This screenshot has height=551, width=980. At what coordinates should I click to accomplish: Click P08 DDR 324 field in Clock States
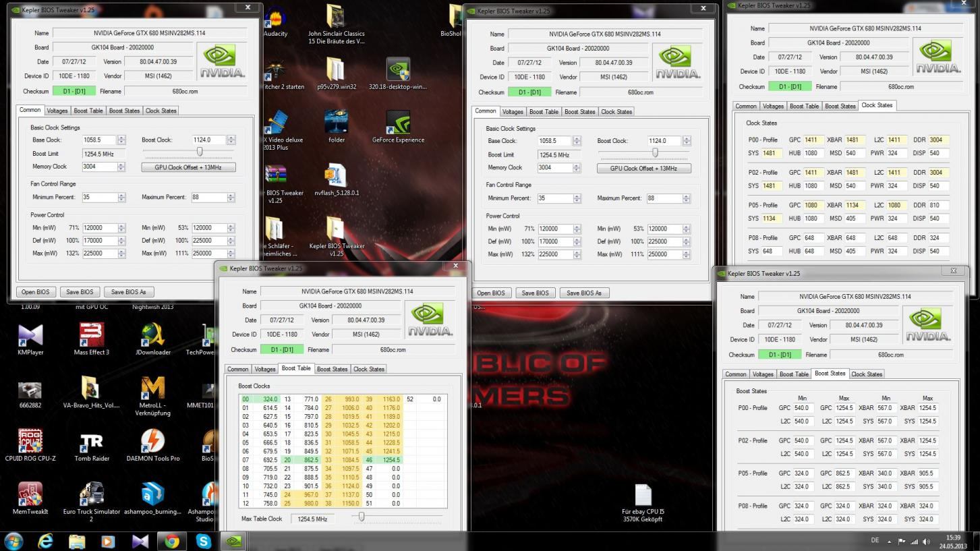click(x=939, y=237)
